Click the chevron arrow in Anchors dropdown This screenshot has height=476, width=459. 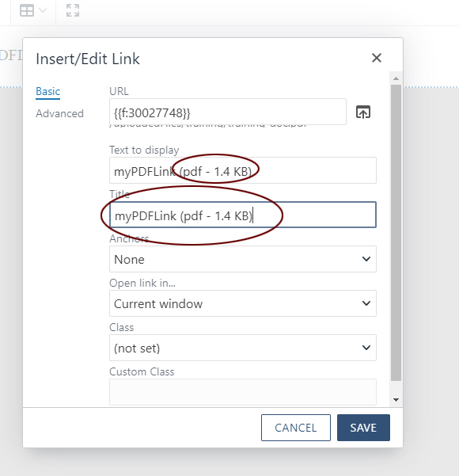click(x=366, y=259)
